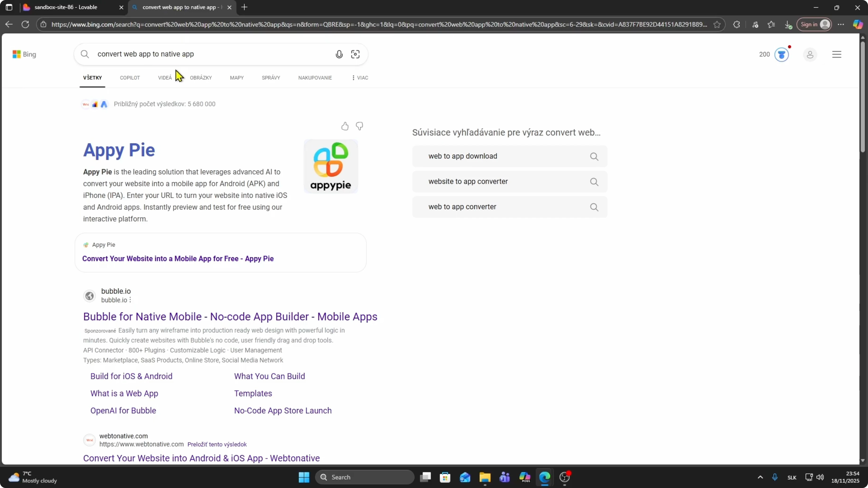Open clock showing 23:54
The width and height of the screenshot is (868, 488).
[845, 477]
